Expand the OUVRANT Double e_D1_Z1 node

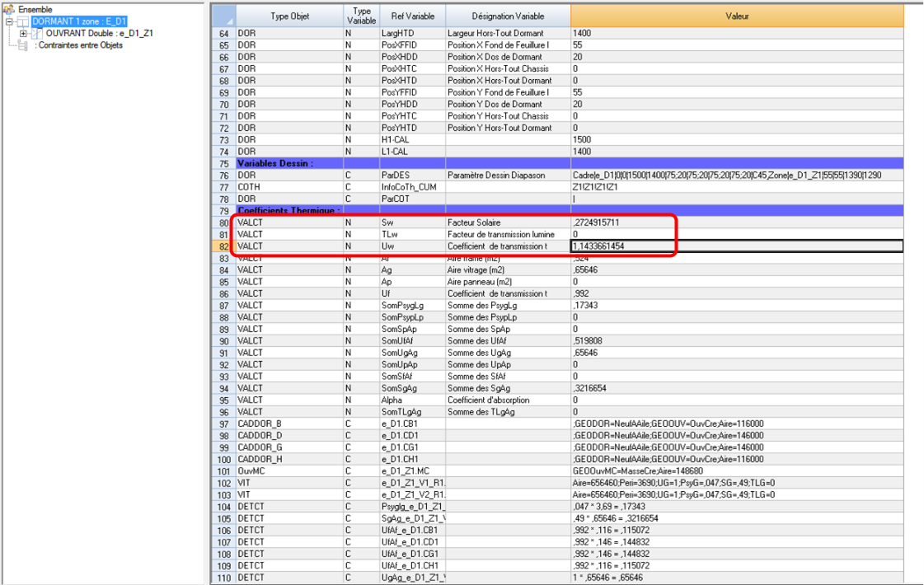[x=23, y=34]
